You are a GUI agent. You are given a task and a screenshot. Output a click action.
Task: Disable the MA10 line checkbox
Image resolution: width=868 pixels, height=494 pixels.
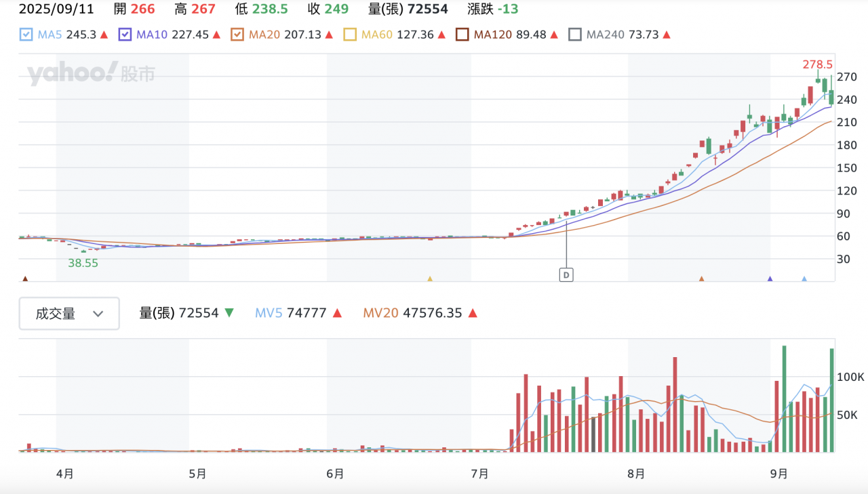(125, 35)
